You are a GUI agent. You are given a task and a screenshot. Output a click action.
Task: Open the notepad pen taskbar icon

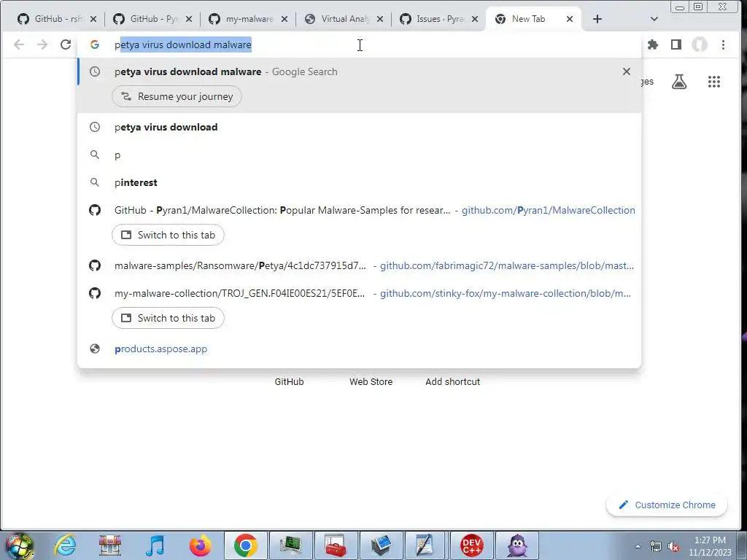point(424,545)
